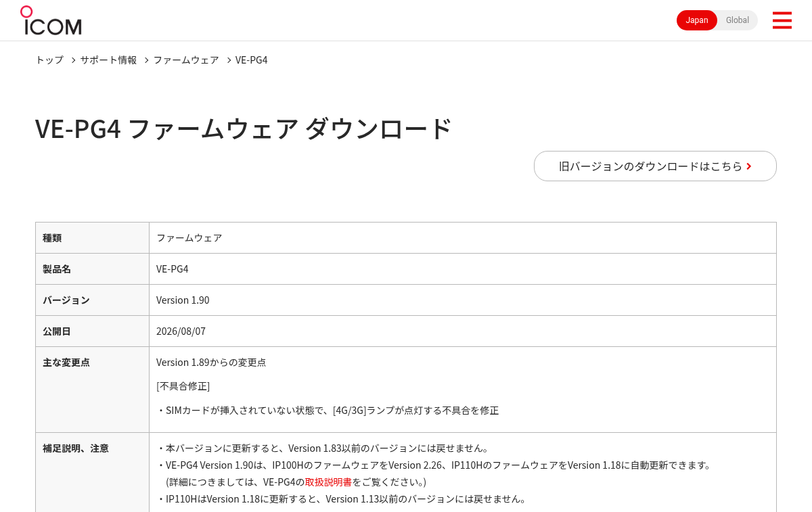Screen dimensions: 812x512
Task: Open ファームウェア breadcrumb link
Action: tap(186, 60)
